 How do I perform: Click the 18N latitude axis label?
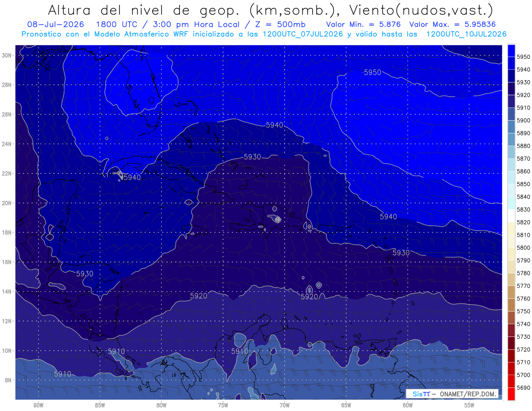tap(7, 232)
